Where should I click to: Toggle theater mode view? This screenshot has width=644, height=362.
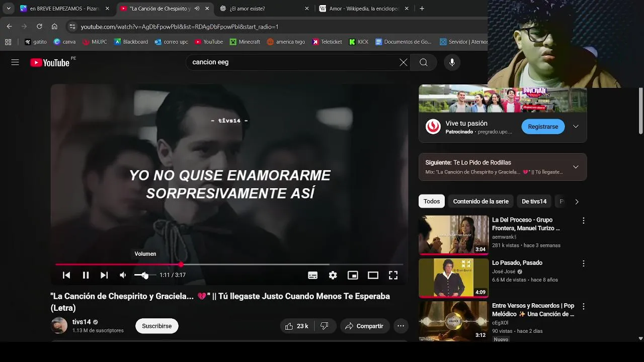tap(373, 275)
